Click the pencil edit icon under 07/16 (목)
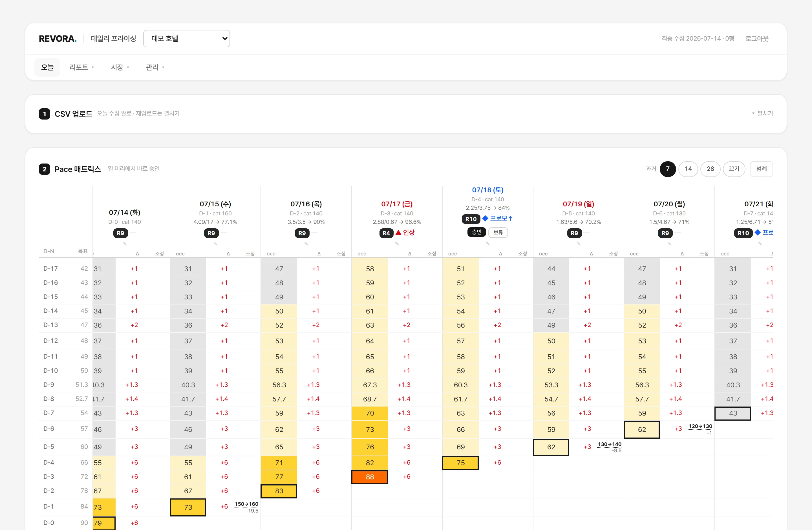Screen dimensions: 812x530 306,244
